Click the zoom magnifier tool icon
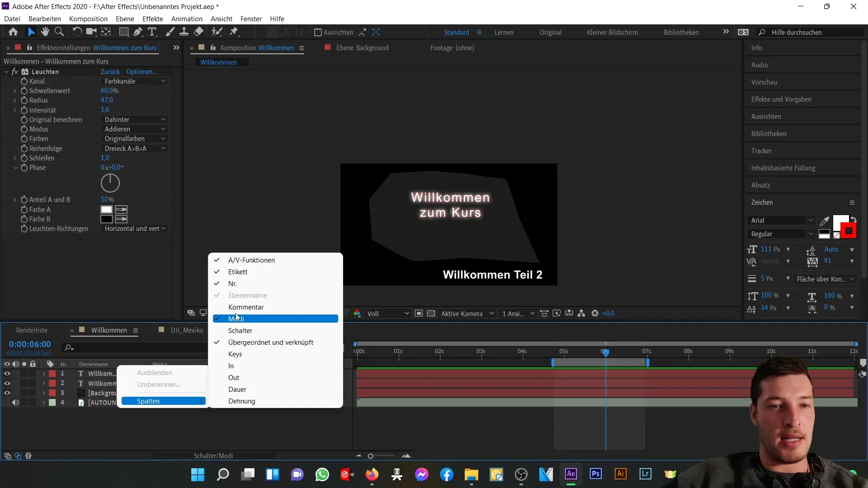Viewport: 868px width, 488px height. pyautogui.click(x=59, y=32)
